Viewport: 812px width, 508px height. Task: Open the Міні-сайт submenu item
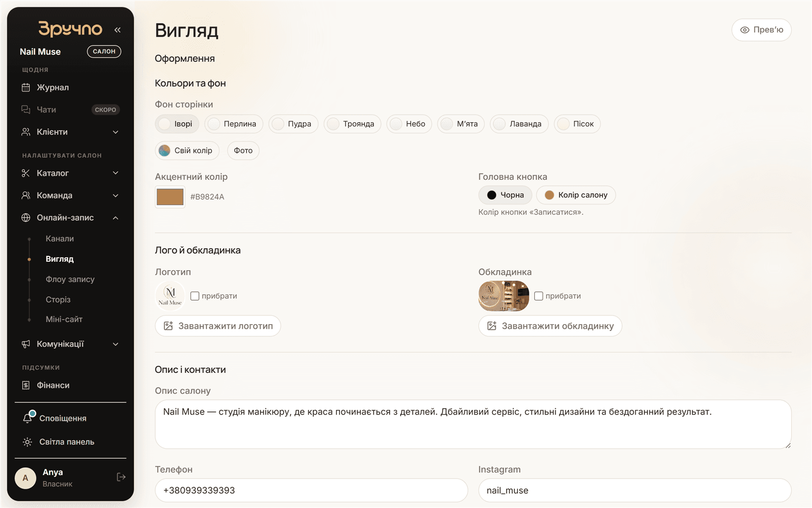coord(64,320)
